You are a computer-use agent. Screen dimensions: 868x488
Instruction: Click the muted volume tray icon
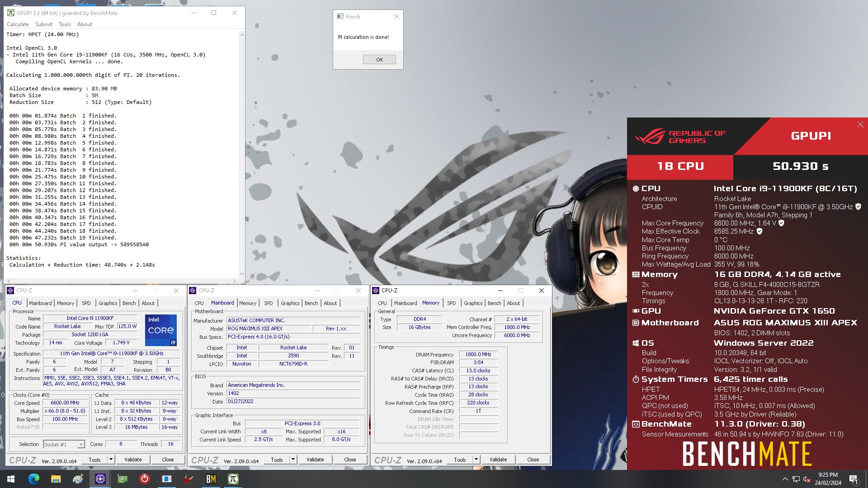(807, 479)
